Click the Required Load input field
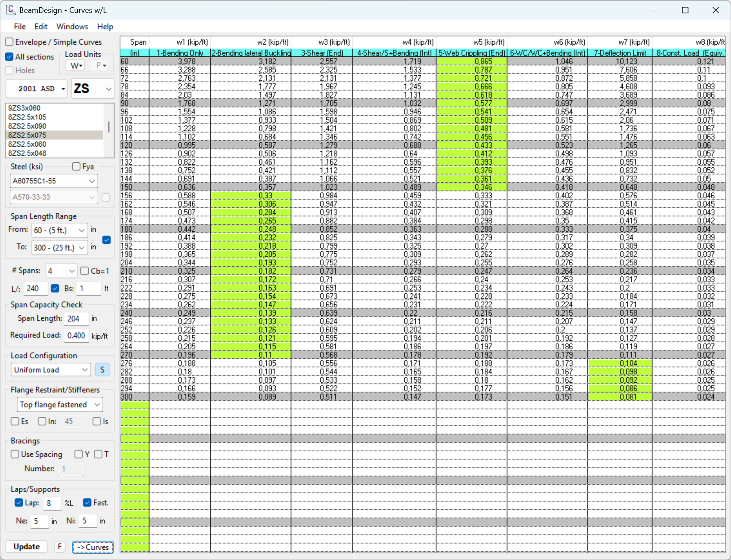731x560 pixels. pyautogui.click(x=76, y=335)
